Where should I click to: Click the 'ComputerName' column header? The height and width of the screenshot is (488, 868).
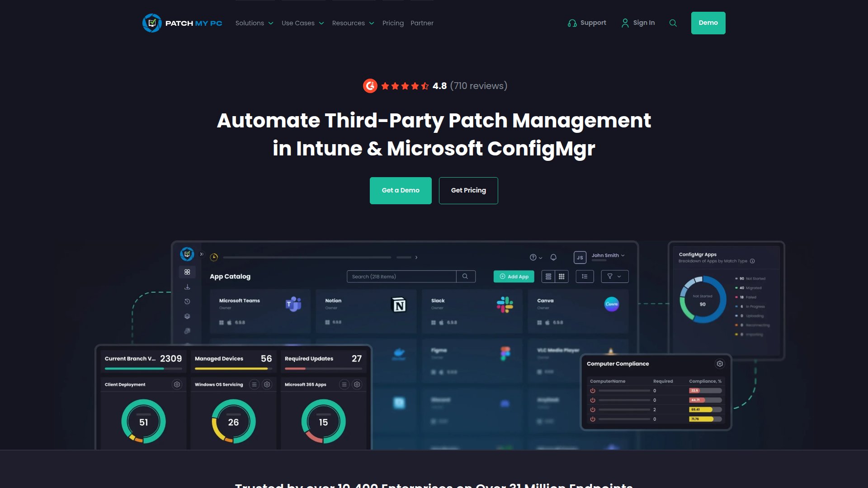608,381
